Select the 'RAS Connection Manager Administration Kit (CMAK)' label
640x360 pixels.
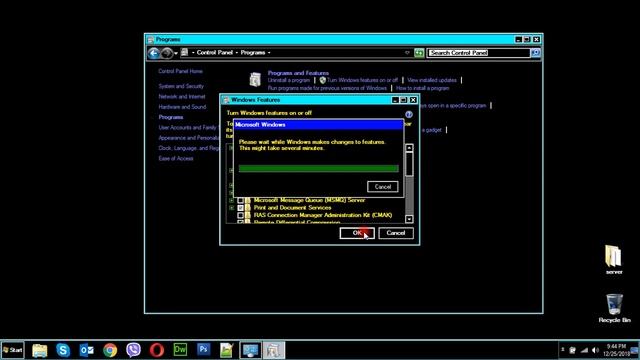pyautogui.click(x=322, y=215)
